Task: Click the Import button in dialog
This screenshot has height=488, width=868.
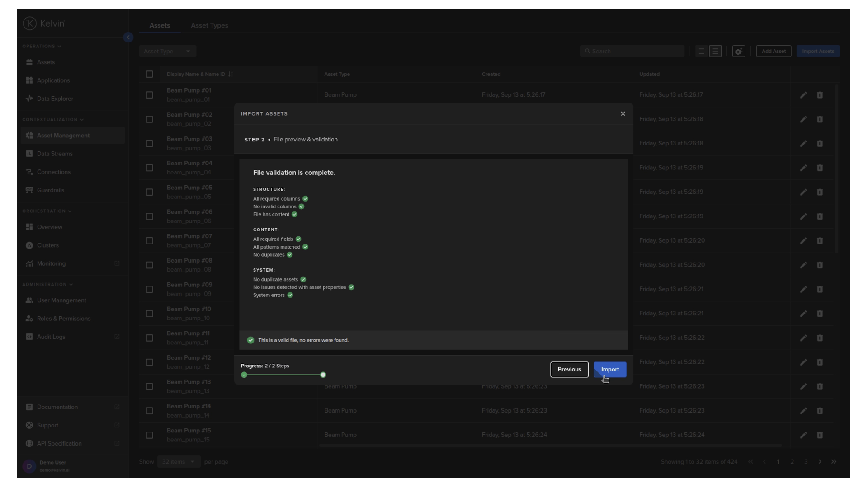Action: pyautogui.click(x=610, y=370)
